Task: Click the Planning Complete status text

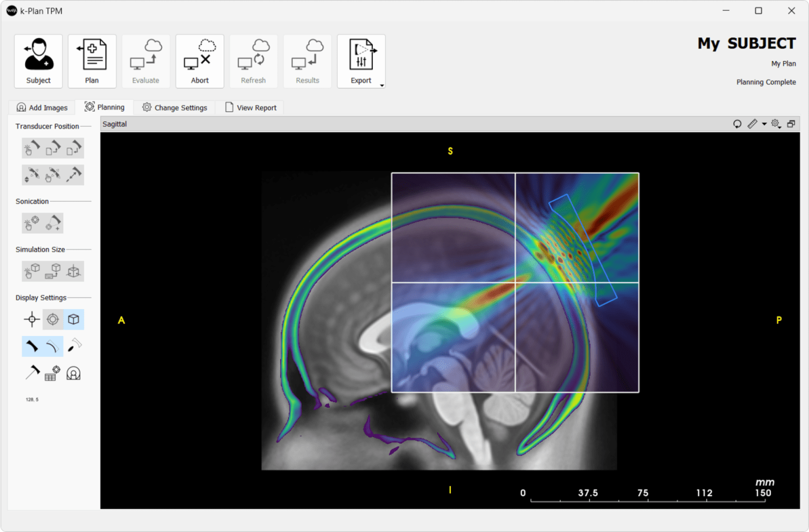Action: [766, 82]
